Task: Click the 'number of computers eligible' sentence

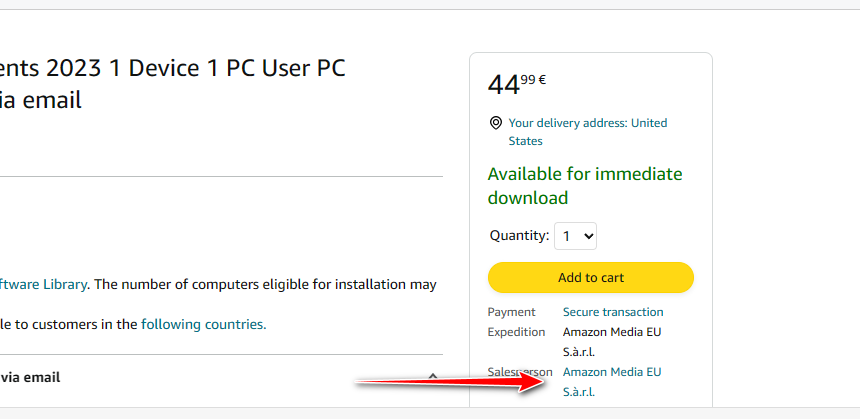Action: 263,285
